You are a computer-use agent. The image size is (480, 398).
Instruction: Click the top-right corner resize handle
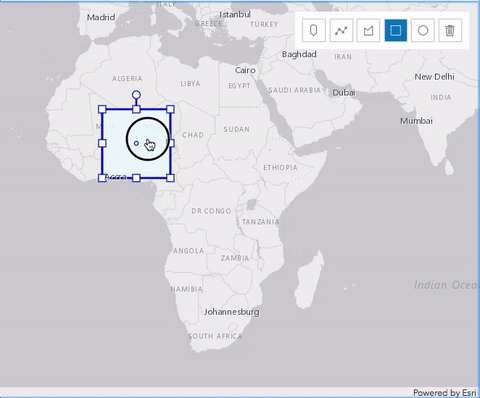(170, 109)
